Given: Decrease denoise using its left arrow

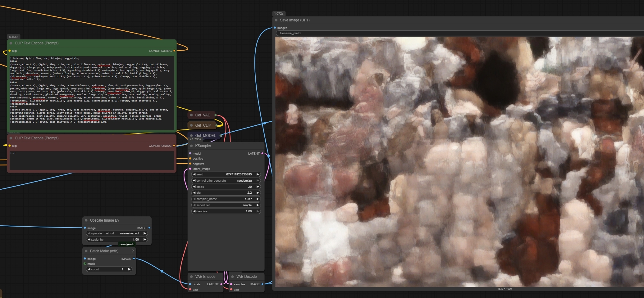Looking at the screenshot, I should point(194,211).
